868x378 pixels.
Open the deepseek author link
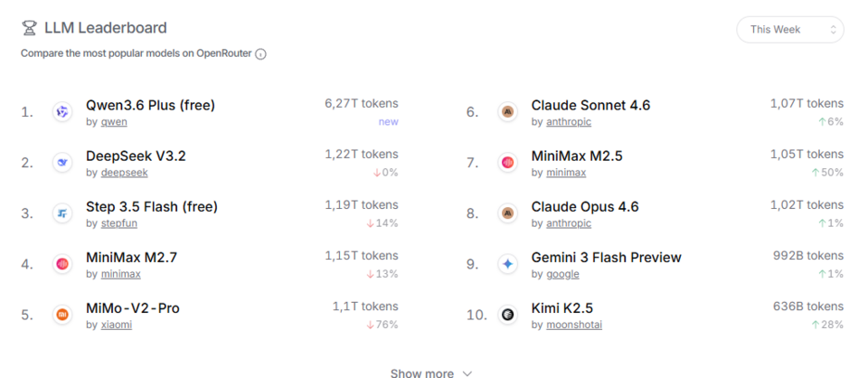[x=124, y=173]
